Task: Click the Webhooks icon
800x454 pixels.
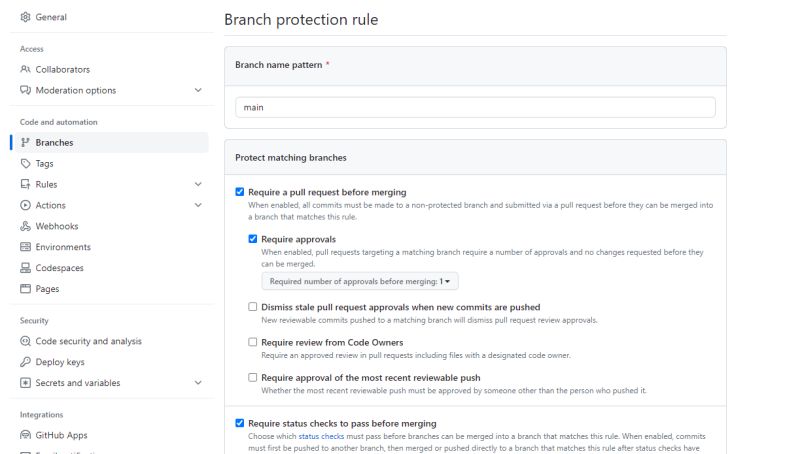Action: [26, 226]
